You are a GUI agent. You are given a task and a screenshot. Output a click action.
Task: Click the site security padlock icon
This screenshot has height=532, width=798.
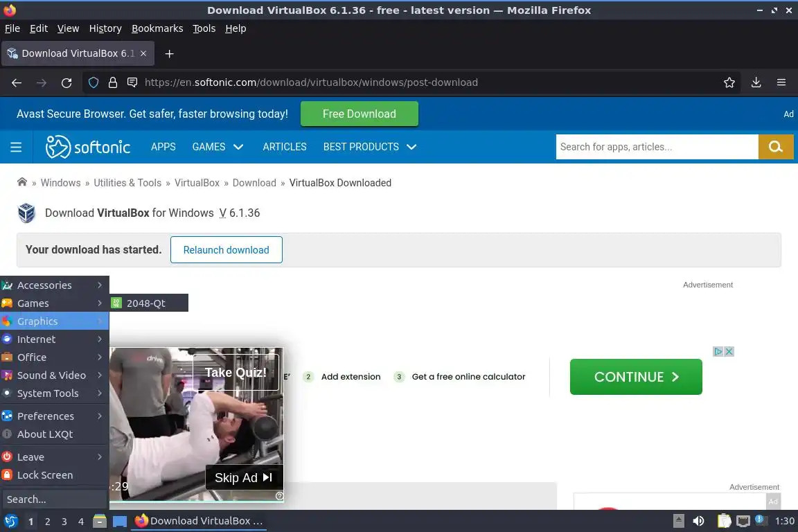point(113,82)
